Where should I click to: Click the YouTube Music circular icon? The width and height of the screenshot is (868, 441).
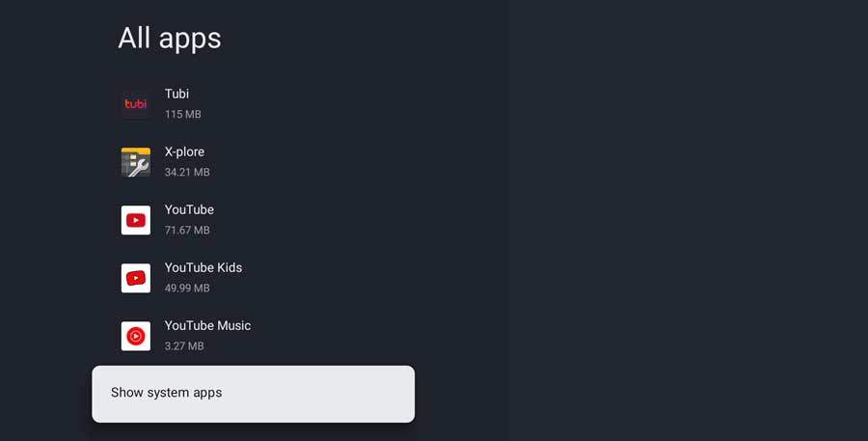pyautogui.click(x=136, y=336)
